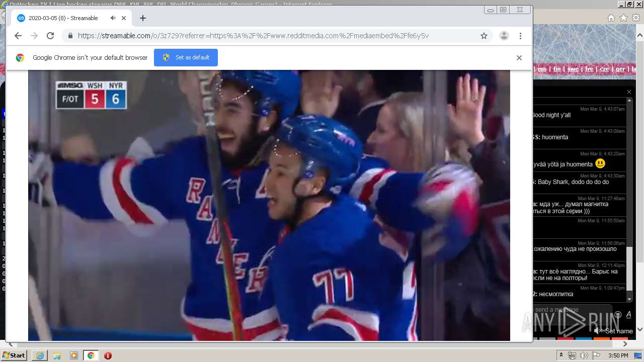Viewport: 644px width, 362px height.
Task: Open network status tray icon
Action: pyautogui.click(x=572, y=355)
